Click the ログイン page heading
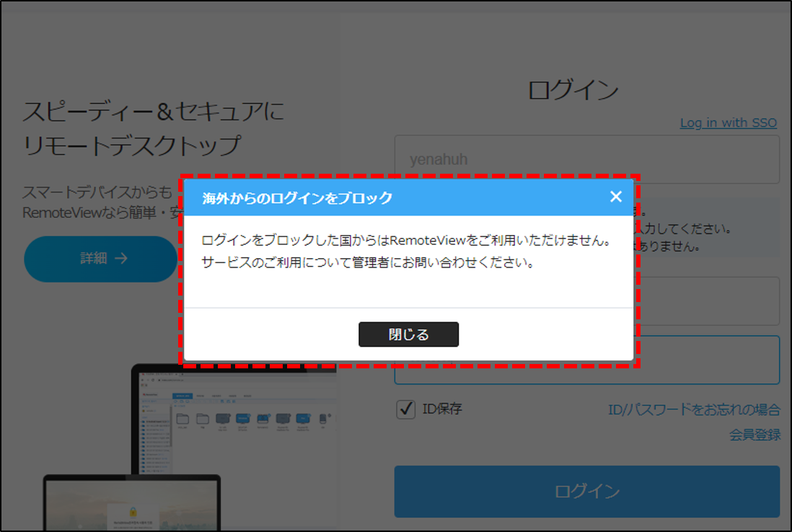Image resolution: width=792 pixels, height=532 pixels. tap(573, 89)
